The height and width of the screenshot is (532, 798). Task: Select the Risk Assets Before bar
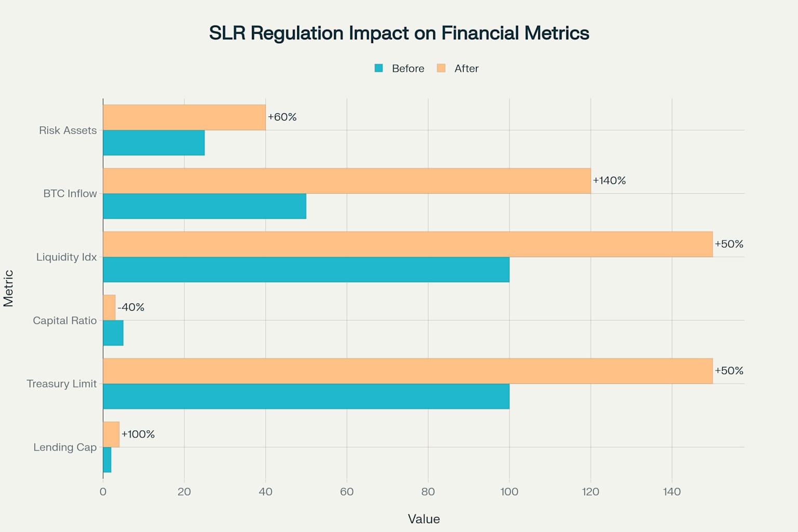154,143
